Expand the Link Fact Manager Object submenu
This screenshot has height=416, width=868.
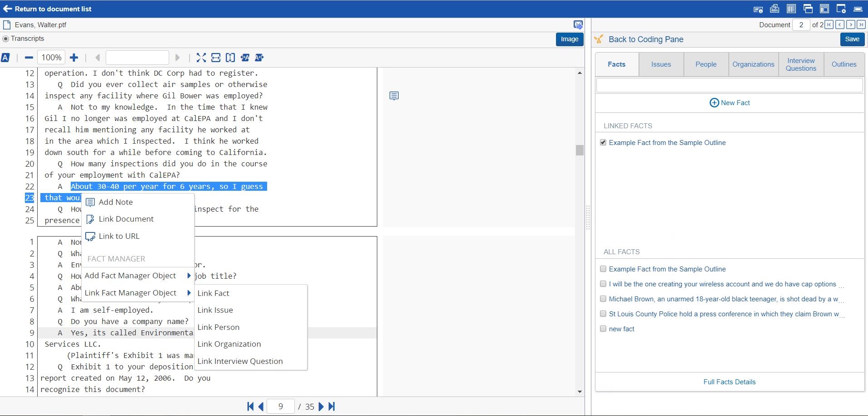pyautogui.click(x=189, y=293)
